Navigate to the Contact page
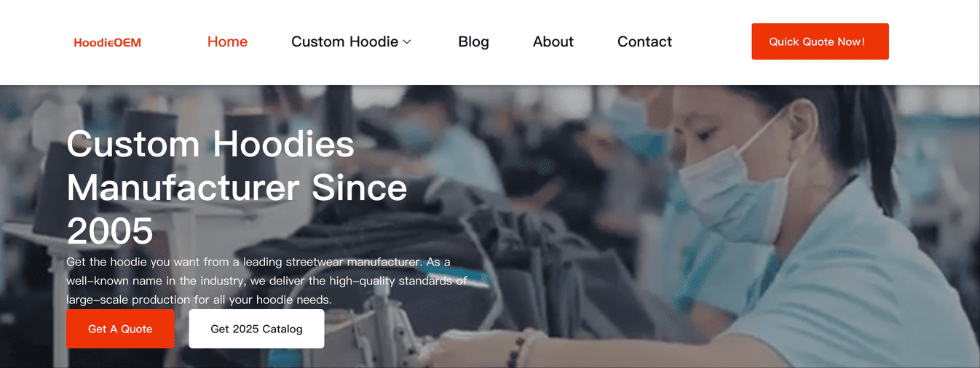Image resolution: width=980 pixels, height=368 pixels. 644,41
